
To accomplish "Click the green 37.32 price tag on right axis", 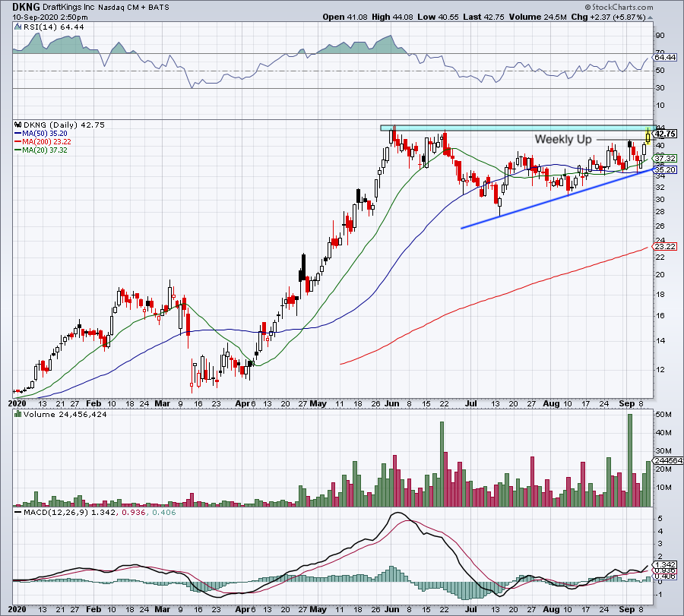I will point(665,158).
